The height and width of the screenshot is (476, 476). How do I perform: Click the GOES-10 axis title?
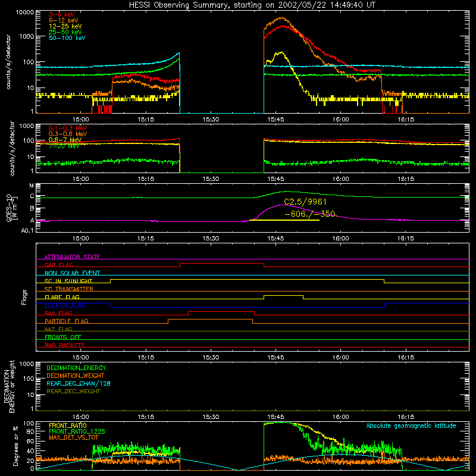12,209
